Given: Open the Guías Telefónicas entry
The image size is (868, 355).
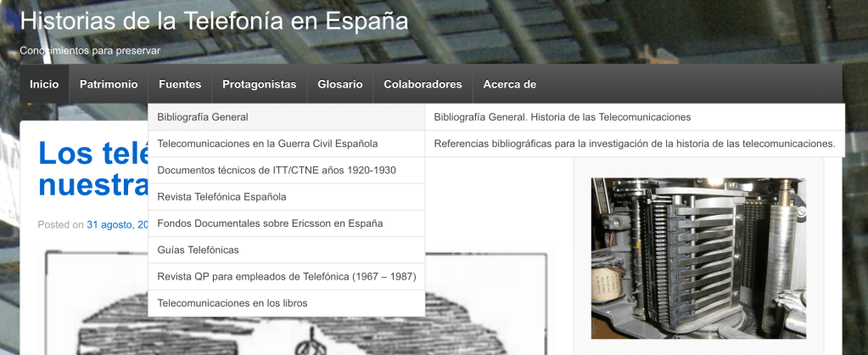Looking at the screenshot, I should (199, 250).
